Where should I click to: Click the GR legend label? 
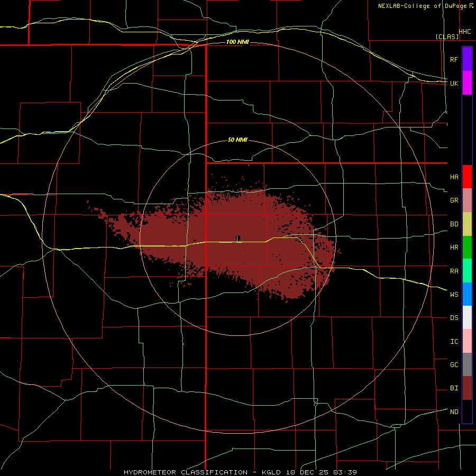pos(454,200)
